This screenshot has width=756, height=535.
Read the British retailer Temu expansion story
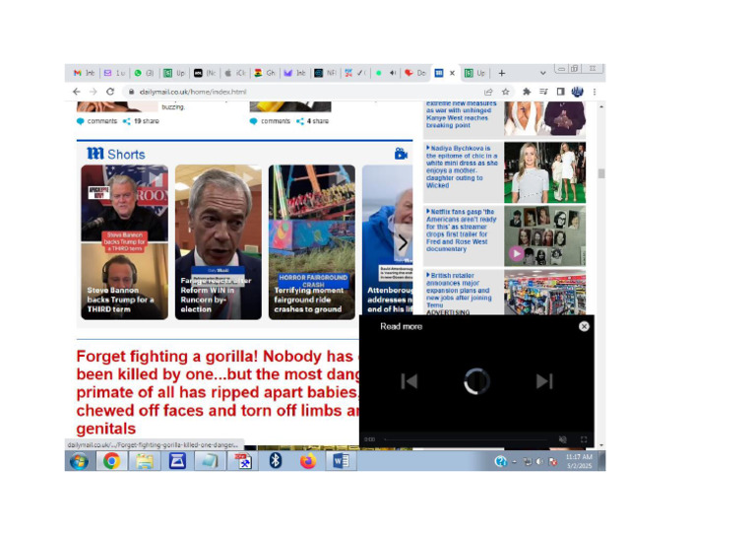458,291
